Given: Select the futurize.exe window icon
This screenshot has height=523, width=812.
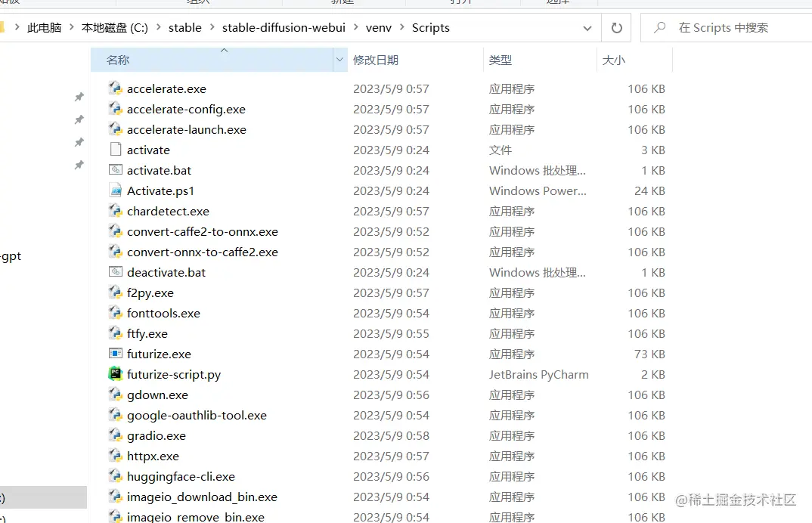Looking at the screenshot, I should point(116,354).
